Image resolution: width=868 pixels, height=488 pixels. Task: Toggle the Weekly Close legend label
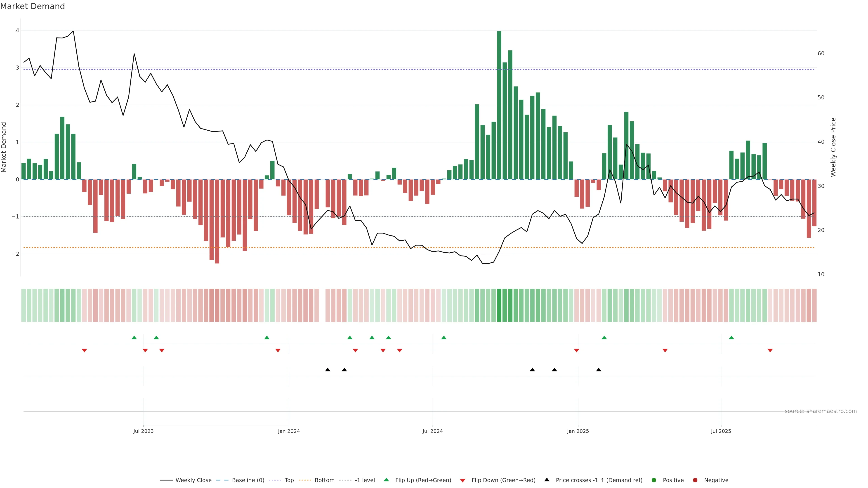[193, 480]
